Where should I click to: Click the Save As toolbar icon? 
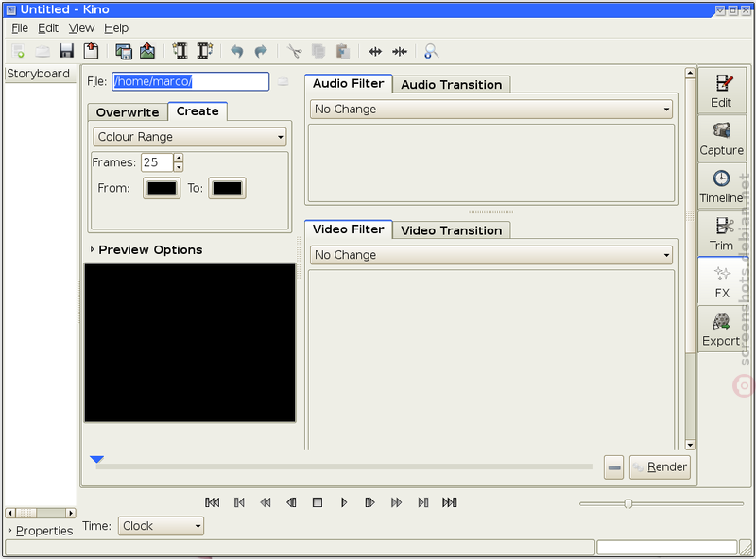(91, 51)
